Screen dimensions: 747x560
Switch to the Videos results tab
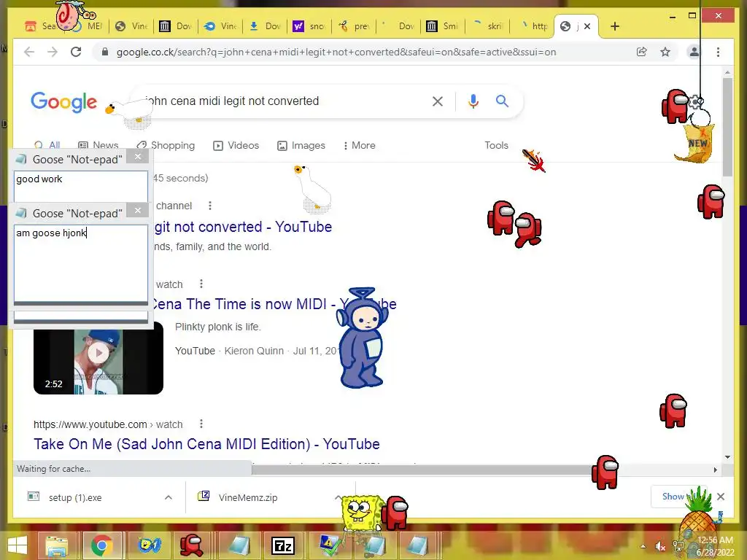click(236, 145)
